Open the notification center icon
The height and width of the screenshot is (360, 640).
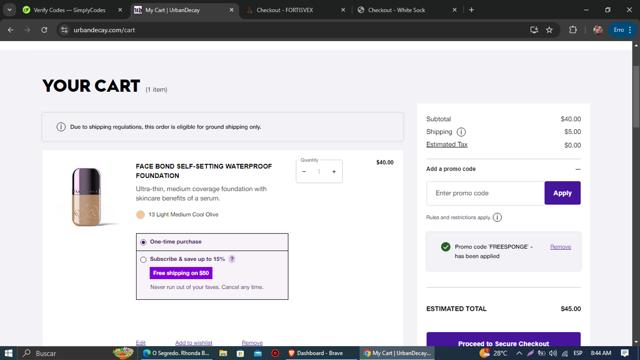point(625,353)
